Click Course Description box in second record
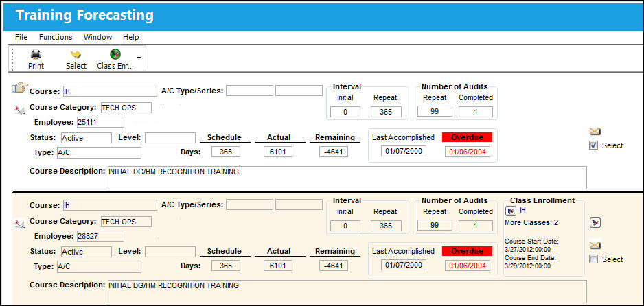 (347, 292)
